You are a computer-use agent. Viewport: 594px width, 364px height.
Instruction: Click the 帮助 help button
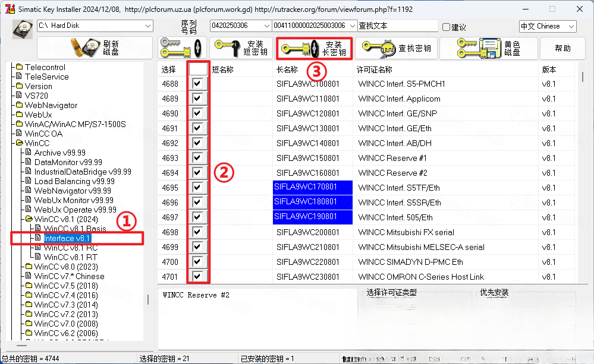point(563,48)
